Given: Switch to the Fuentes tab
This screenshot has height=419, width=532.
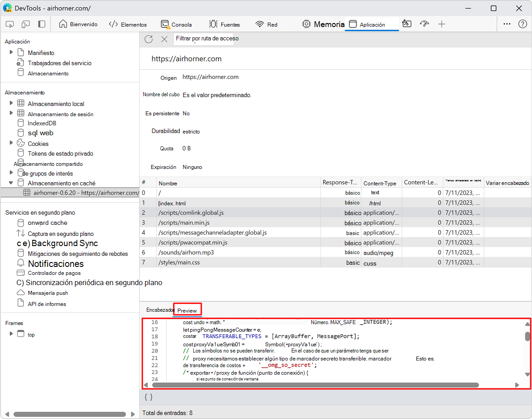Looking at the screenshot, I should pyautogui.click(x=224, y=24).
